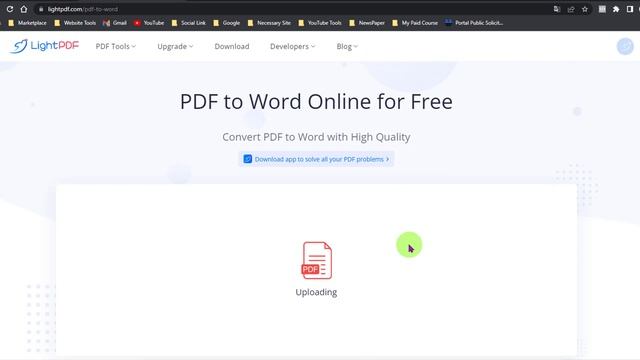Expand the PDF Tools menu
Image resolution: width=640 pixels, height=360 pixels.
pyautogui.click(x=116, y=47)
